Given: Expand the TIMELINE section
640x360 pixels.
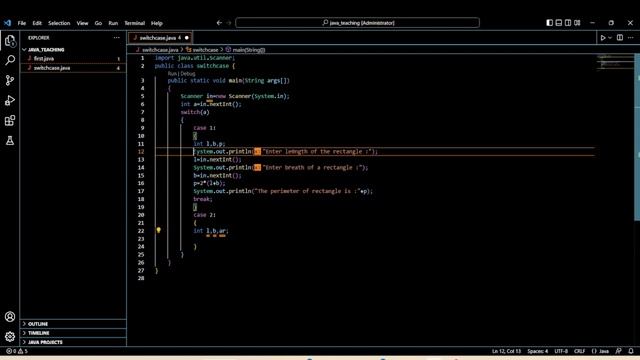Looking at the screenshot, I should pos(73,333).
